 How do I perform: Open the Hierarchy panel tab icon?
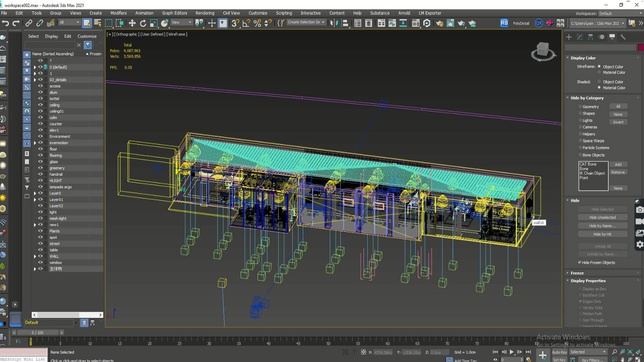[x=590, y=37]
